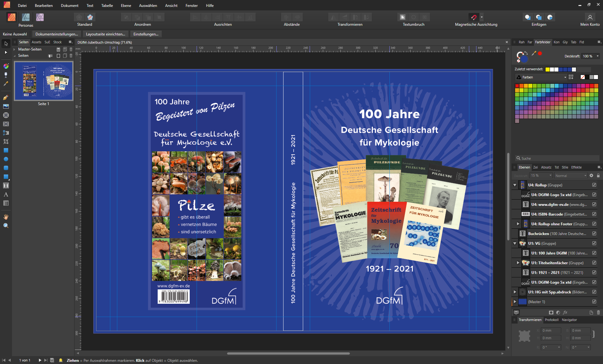Select the blue Rectangle shape tool
The width and height of the screenshot is (603, 364).
point(6,150)
